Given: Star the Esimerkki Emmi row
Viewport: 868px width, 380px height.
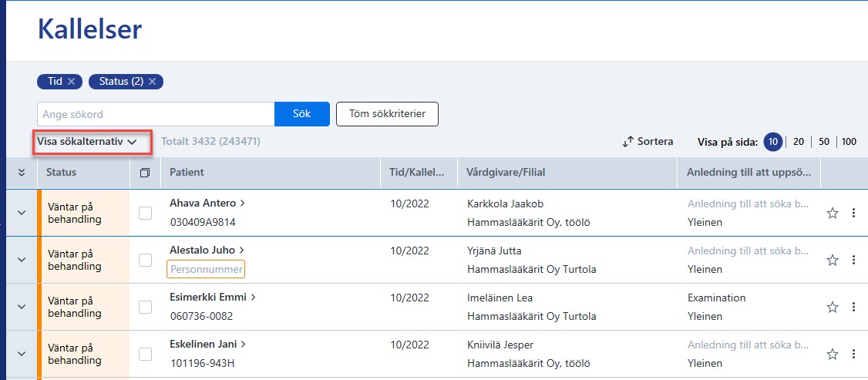Looking at the screenshot, I should [x=832, y=307].
